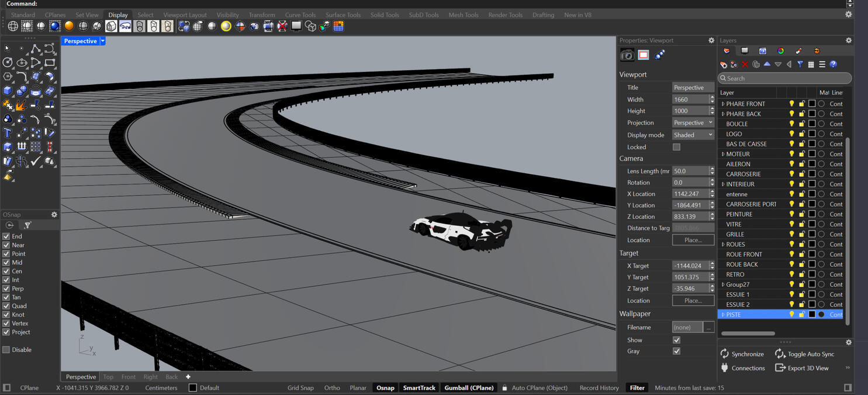Select the arrow selection tool

coord(7,48)
